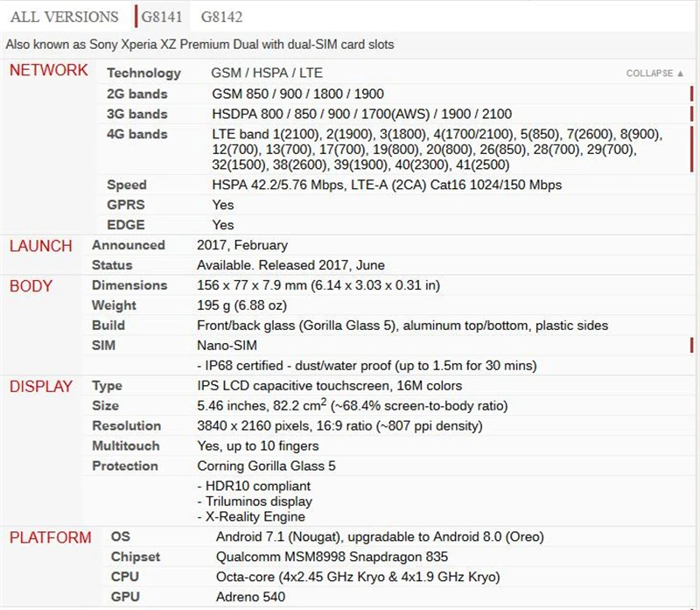Image resolution: width=700 pixels, height=610 pixels.
Task: Click the Adreno 540 value
Action: coord(250,597)
